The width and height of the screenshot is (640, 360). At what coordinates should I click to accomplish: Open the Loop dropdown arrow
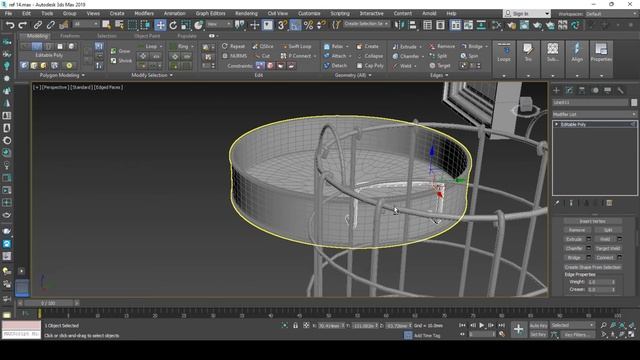[160, 47]
